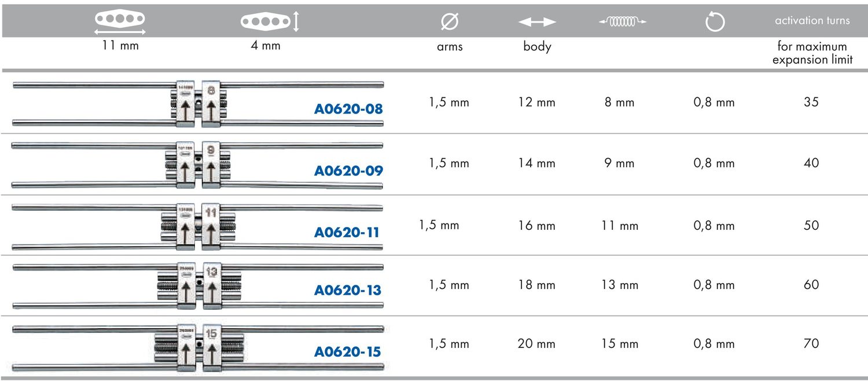
Task: Click the 8 mm expansion value
Action: (619, 102)
